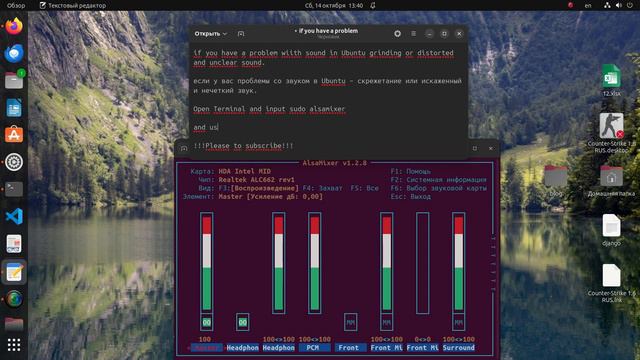Click the empty Front Mic 0<>0 bar
This screenshot has height=360, width=640.
pos(422,263)
